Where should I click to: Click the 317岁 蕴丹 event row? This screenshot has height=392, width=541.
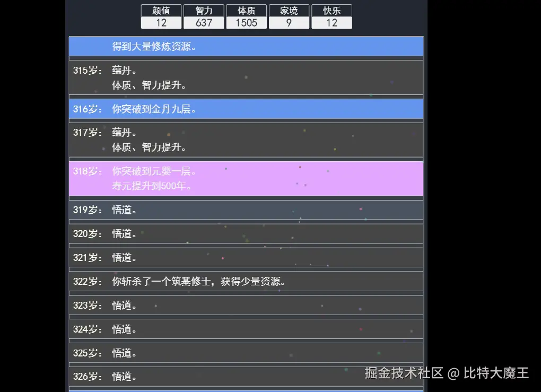pos(246,140)
